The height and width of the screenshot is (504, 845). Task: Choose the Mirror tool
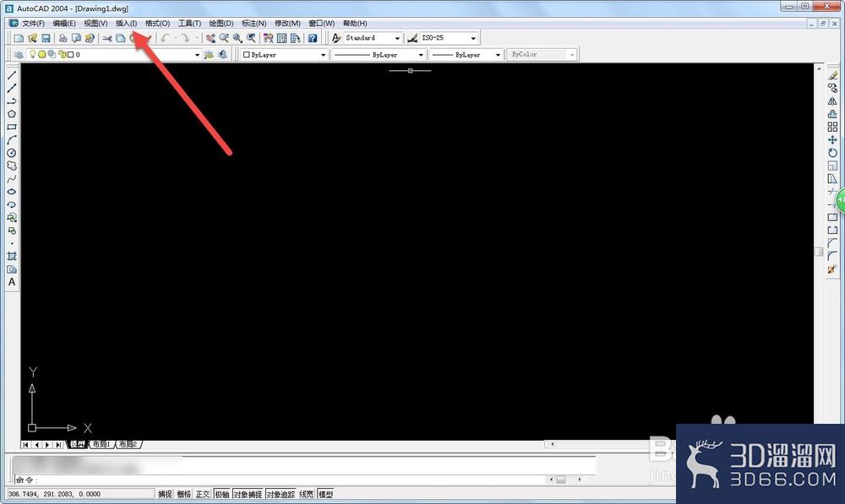[832, 101]
